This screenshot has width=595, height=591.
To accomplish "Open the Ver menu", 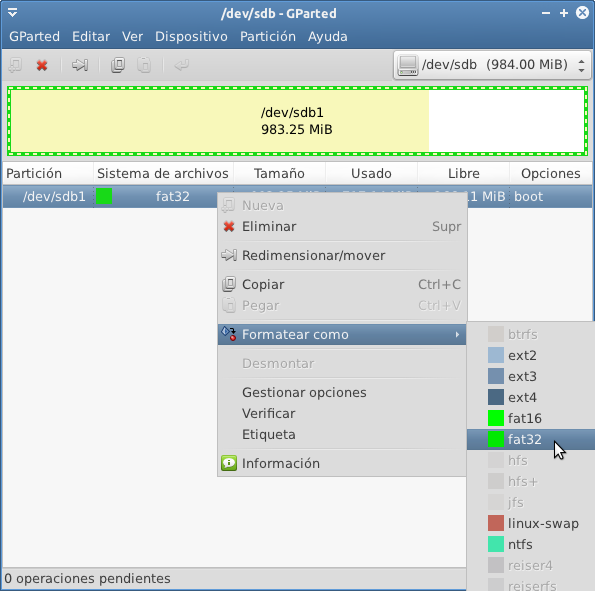I will click(132, 36).
